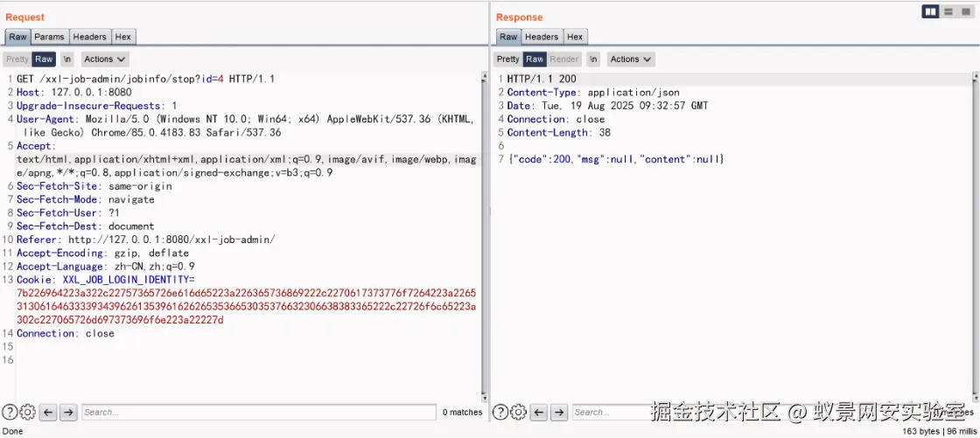Focus the Response search input field
The height and width of the screenshot is (438, 980).
[750, 413]
